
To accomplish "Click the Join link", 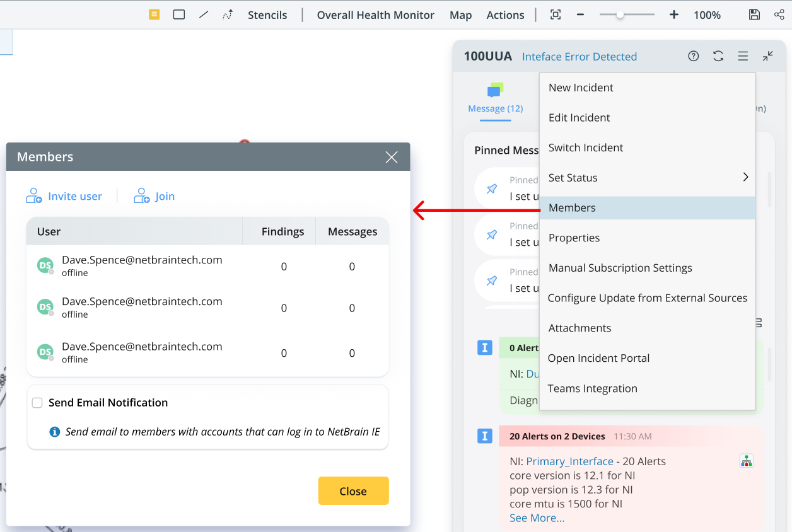I will (165, 196).
